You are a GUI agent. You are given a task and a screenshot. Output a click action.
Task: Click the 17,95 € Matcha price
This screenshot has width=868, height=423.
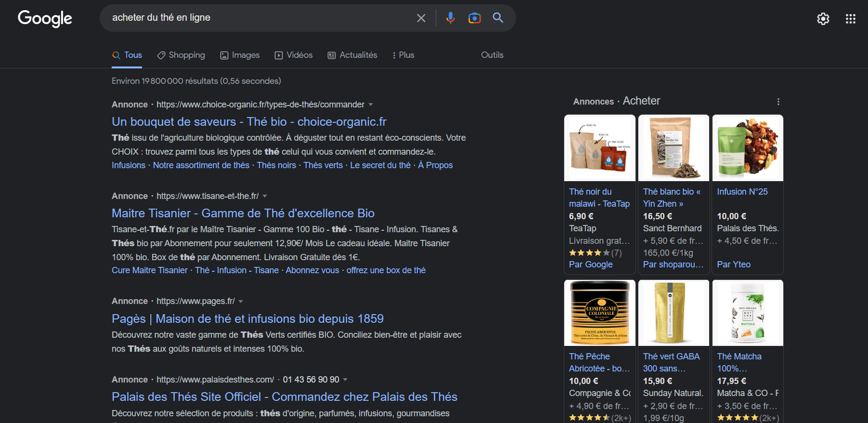(732, 381)
